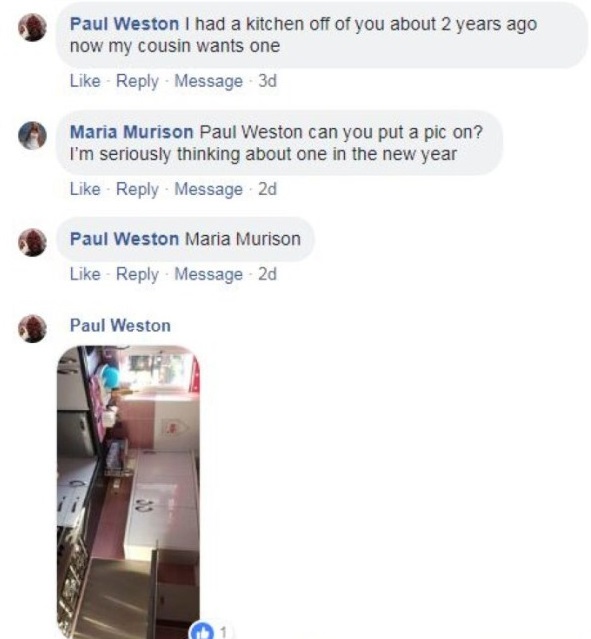
Task: Open Paul Weston's avatar on first comment
Action: pos(33,27)
